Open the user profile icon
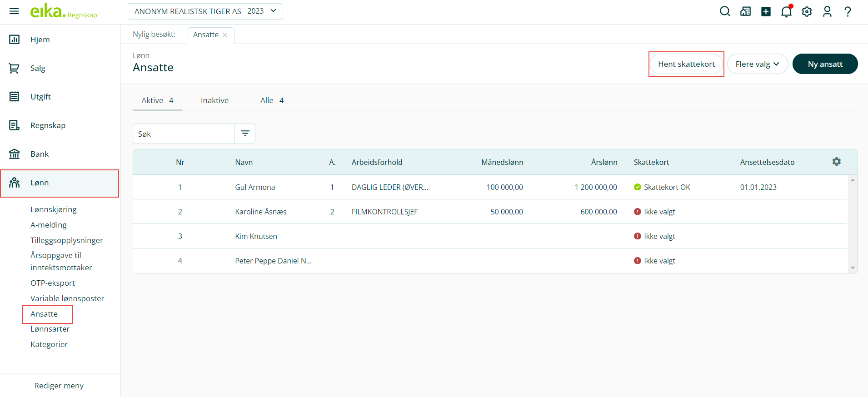868x397 pixels. [827, 12]
